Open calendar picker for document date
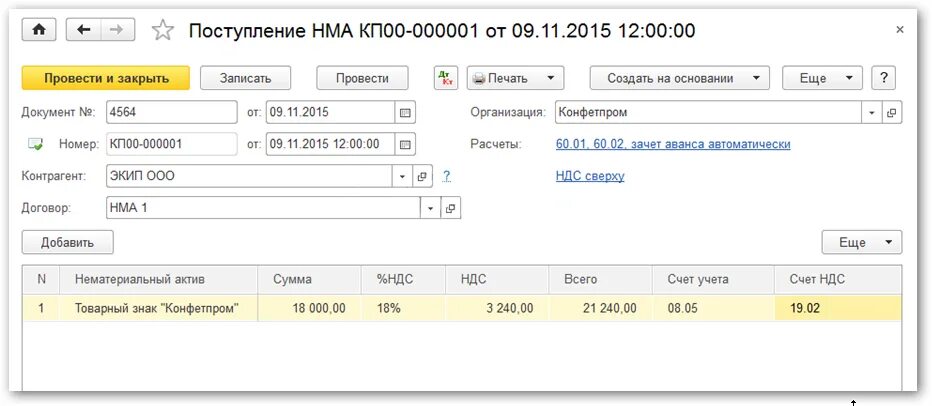The image size is (932, 406). (405, 113)
